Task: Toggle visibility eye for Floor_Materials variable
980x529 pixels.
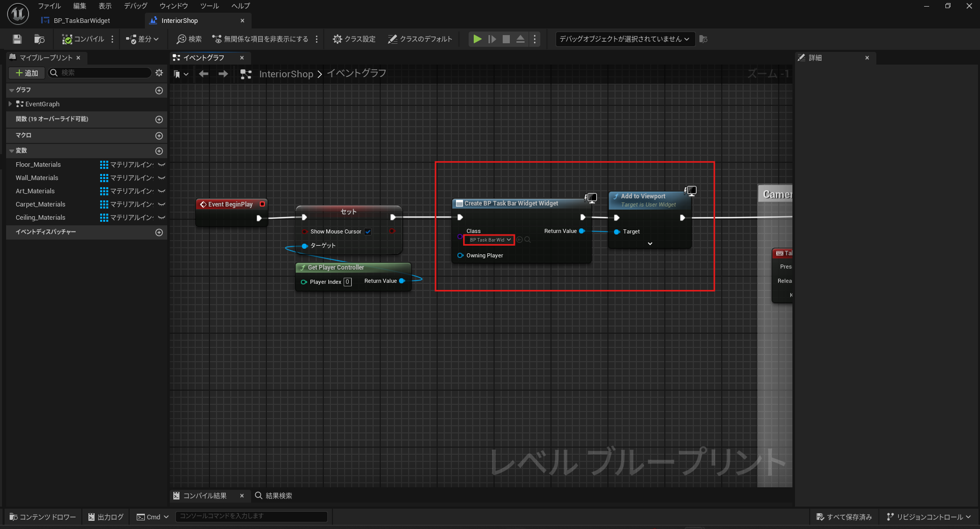Action: [x=162, y=165]
